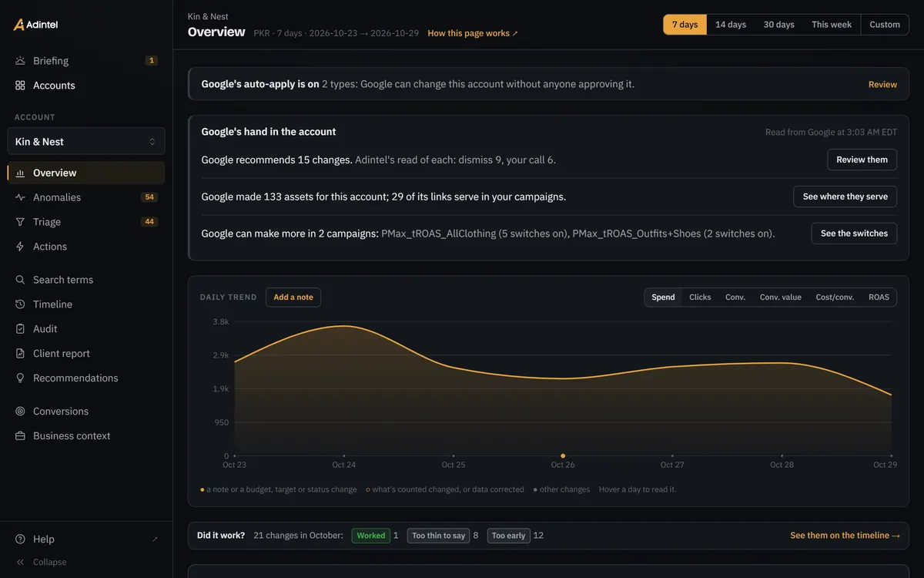Image resolution: width=924 pixels, height=578 pixels.
Task: Click the Adintel logo icon
Action: (19, 25)
